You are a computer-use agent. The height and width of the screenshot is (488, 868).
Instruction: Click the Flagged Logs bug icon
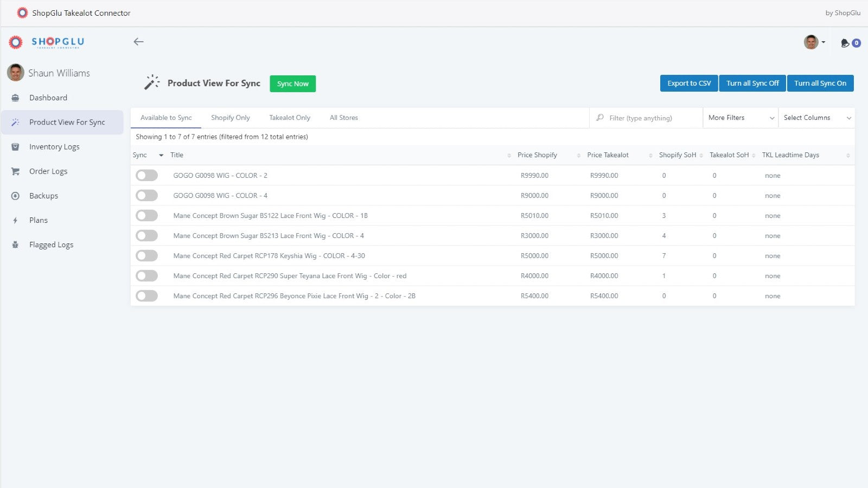[15, 245]
